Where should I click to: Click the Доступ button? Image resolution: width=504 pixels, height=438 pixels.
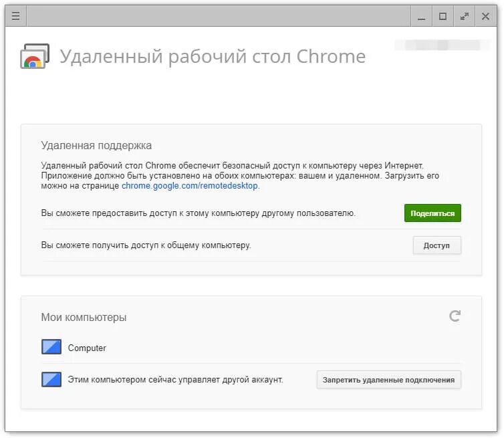[x=436, y=245]
